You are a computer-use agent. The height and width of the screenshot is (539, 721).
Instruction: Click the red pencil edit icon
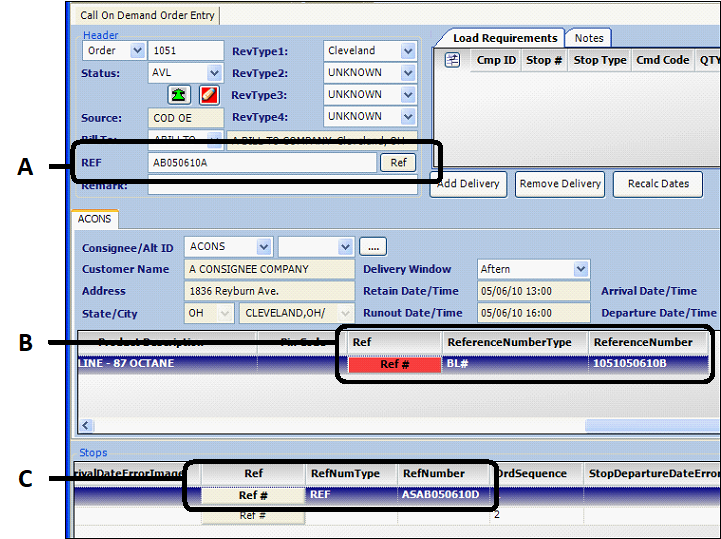pos(209,95)
